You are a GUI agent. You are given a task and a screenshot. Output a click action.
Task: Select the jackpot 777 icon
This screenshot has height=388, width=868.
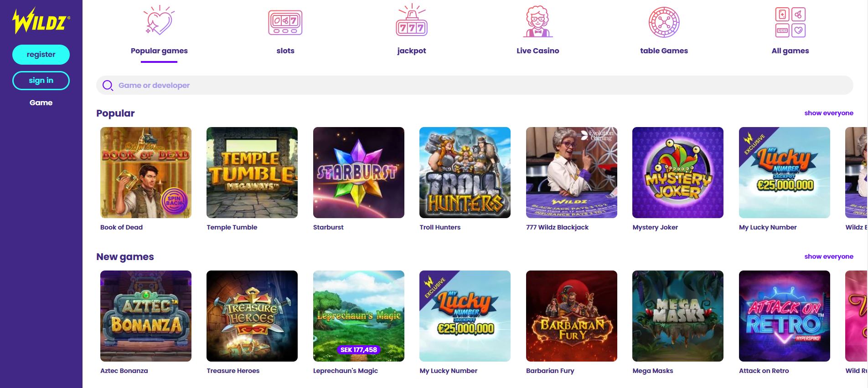click(x=412, y=20)
